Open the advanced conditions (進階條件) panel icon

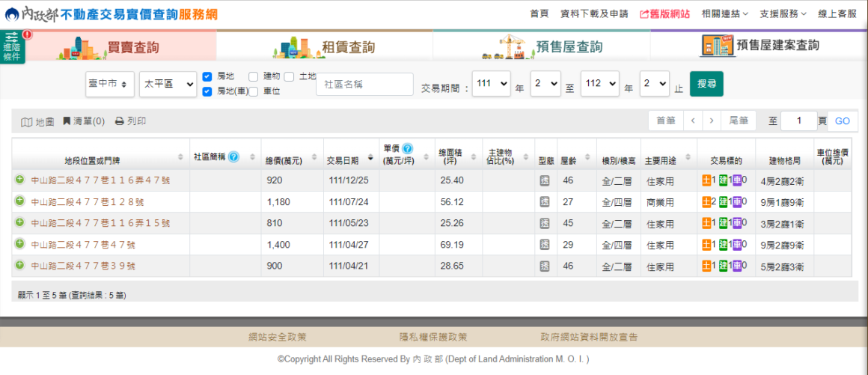coord(12,46)
